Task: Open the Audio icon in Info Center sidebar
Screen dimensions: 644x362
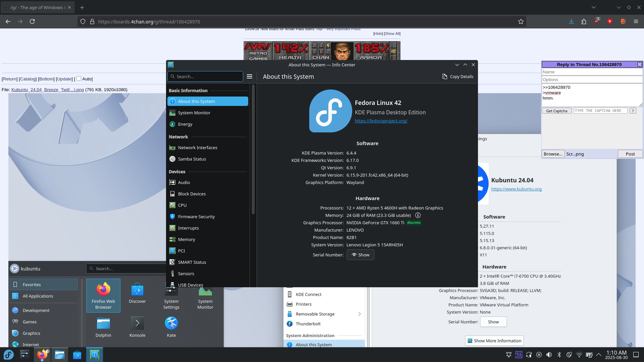Action: (172, 182)
